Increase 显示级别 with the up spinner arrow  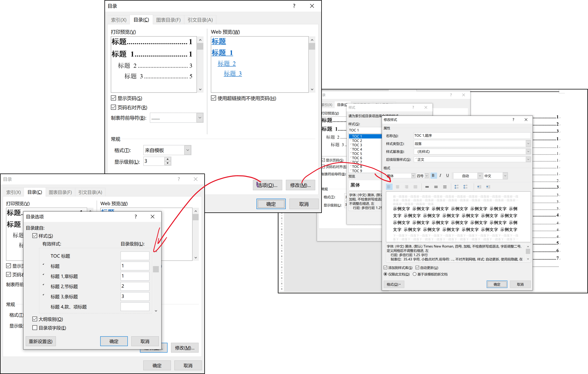pos(168,159)
